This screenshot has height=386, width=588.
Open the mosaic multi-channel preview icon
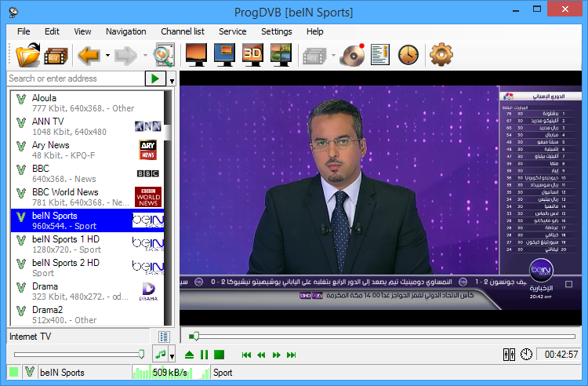tap(281, 55)
